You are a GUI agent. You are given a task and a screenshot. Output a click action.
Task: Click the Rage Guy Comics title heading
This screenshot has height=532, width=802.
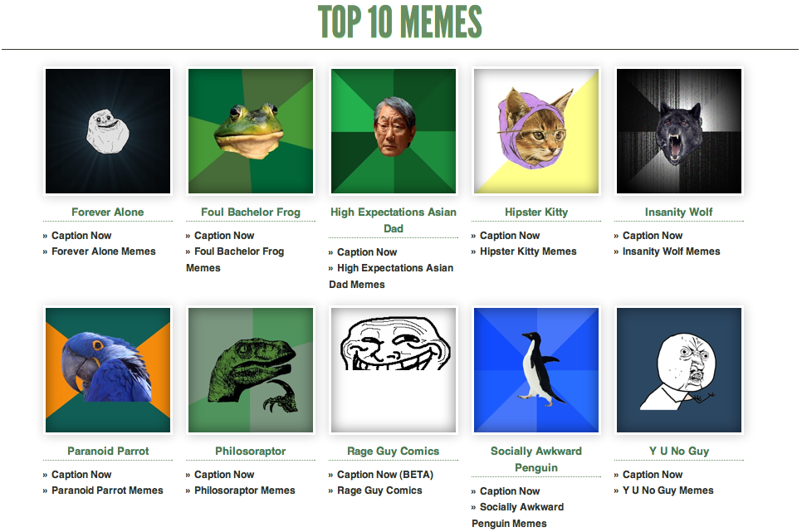click(393, 451)
